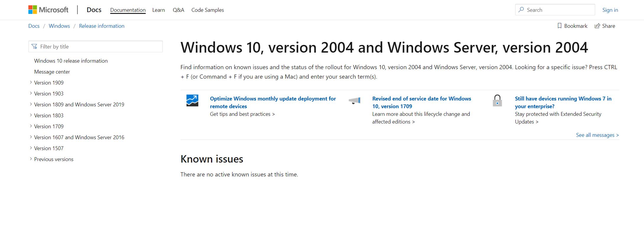Image resolution: width=644 pixels, height=245 pixels.
Task: Select Message center in the sidebar
Action: point(52,72)
